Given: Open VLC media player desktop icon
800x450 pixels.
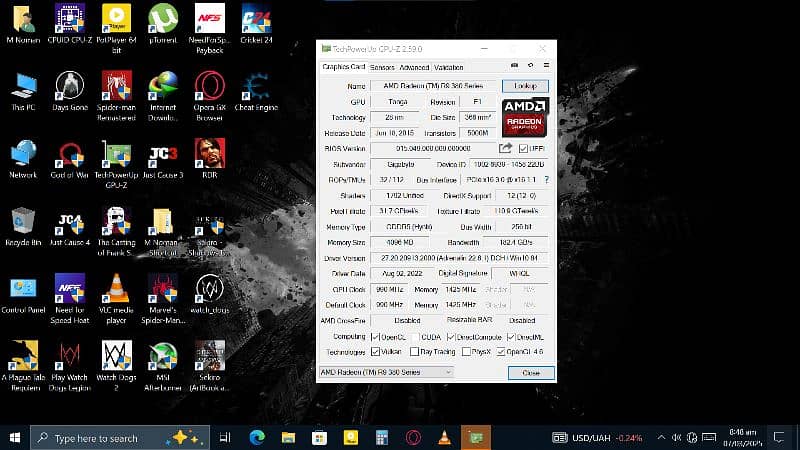Looking at the screenshot, I should point(116,299).
